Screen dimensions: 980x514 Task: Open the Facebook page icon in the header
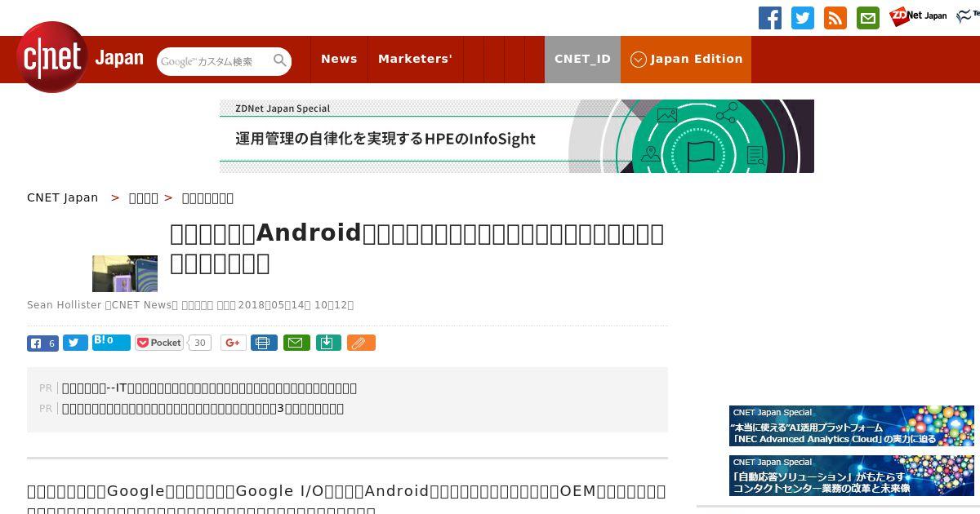click(x=770, y=18)
